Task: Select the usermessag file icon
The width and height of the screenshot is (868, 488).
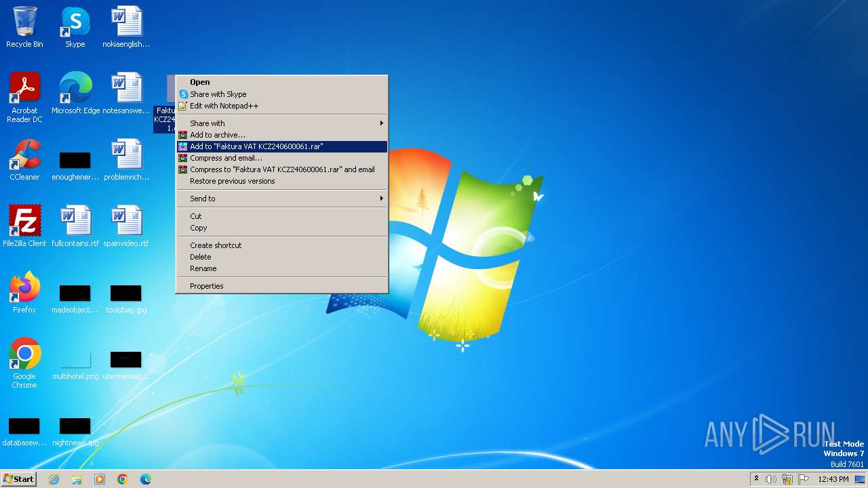Action: pyautogui.click(x=126, y=365)
